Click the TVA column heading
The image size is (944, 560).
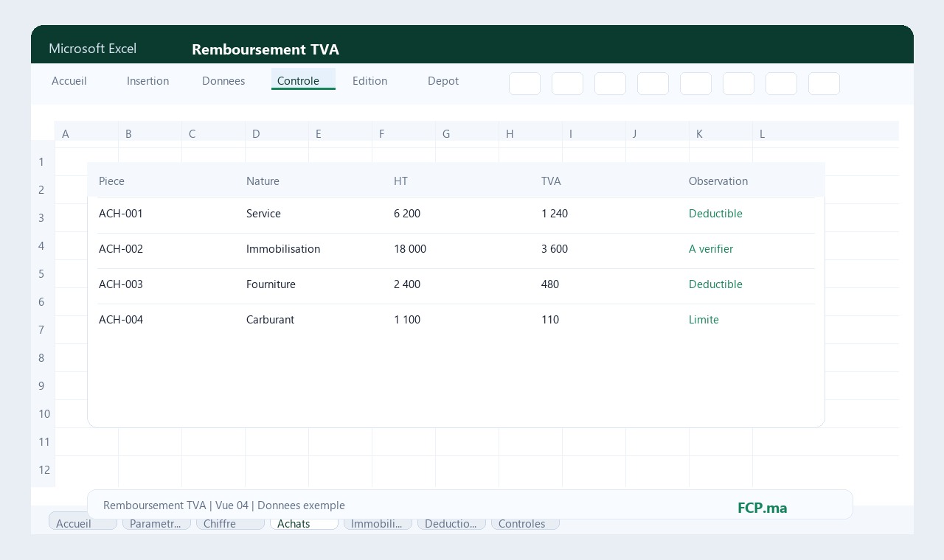tap(551, 181)
